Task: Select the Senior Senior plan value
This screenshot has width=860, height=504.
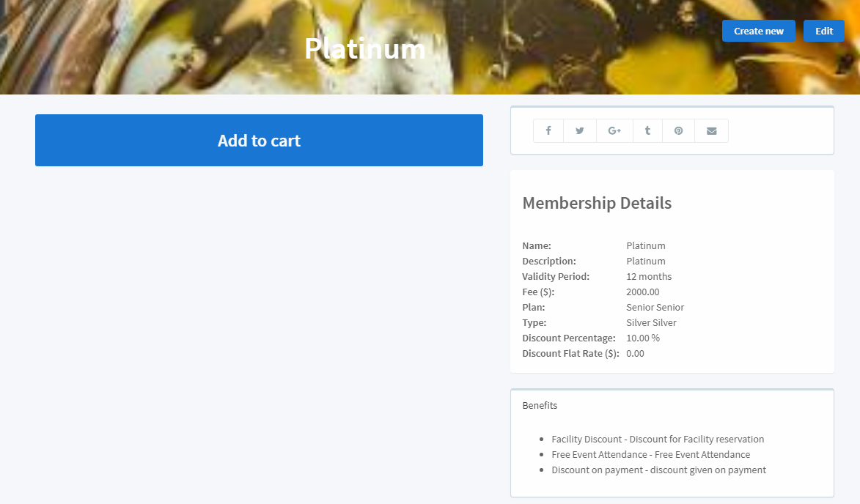Action: click(655, 308)
